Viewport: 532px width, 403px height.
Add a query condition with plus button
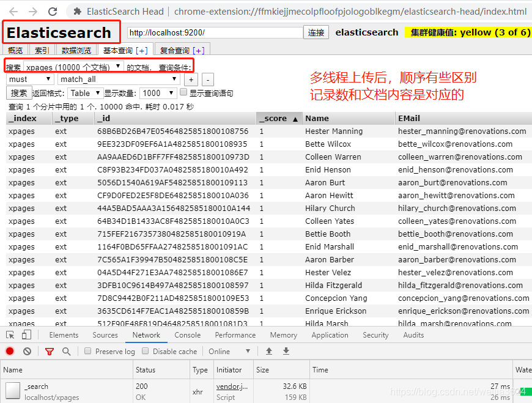191,80
